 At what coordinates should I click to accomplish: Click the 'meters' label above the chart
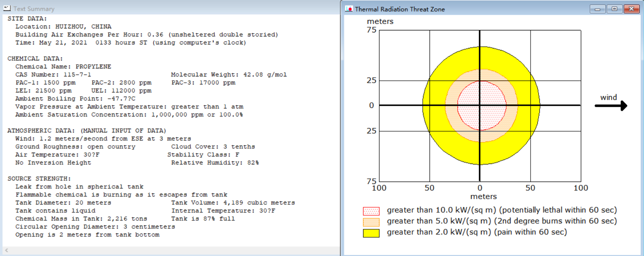coord(380,22)
